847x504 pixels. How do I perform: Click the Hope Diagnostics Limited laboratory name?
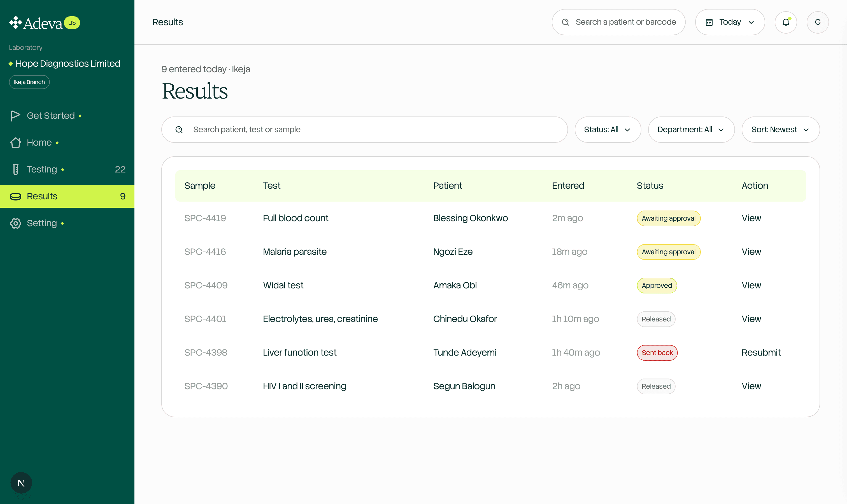click(x=68, y=64)
